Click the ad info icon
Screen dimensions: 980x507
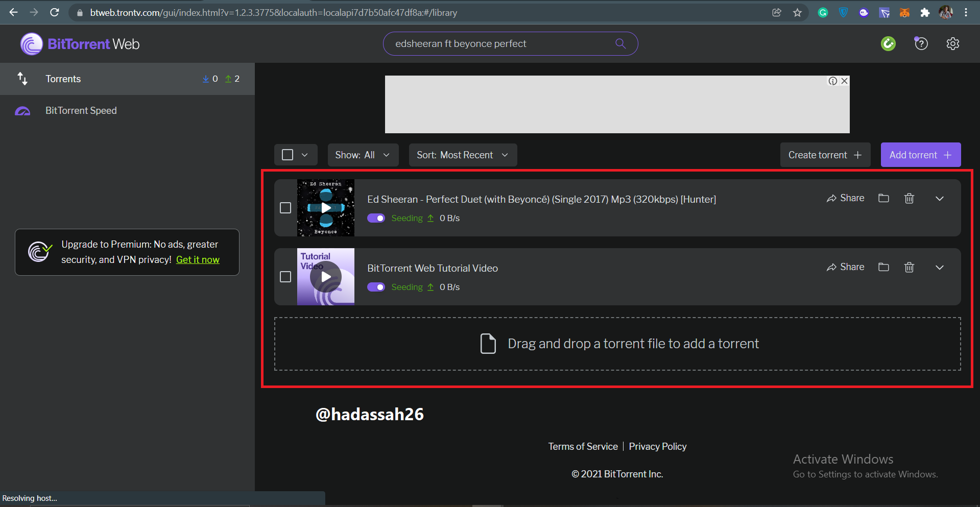click(833, 81)
